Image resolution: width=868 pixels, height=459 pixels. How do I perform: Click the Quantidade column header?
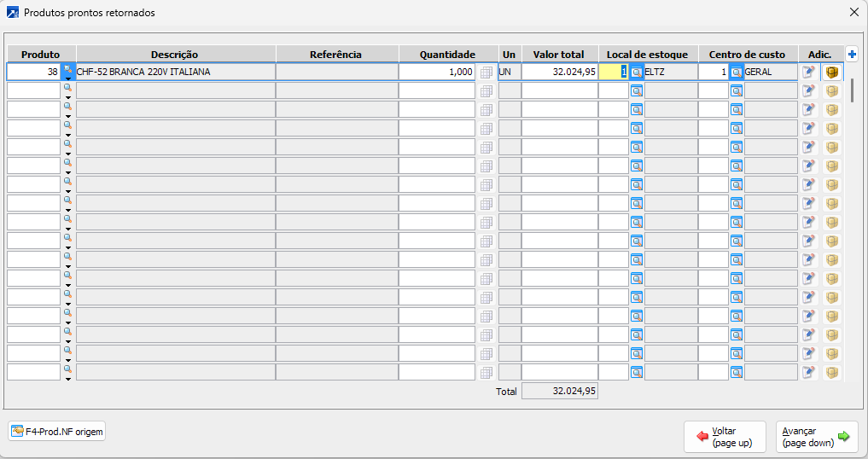pyautogui.click(x=448, y=55)
